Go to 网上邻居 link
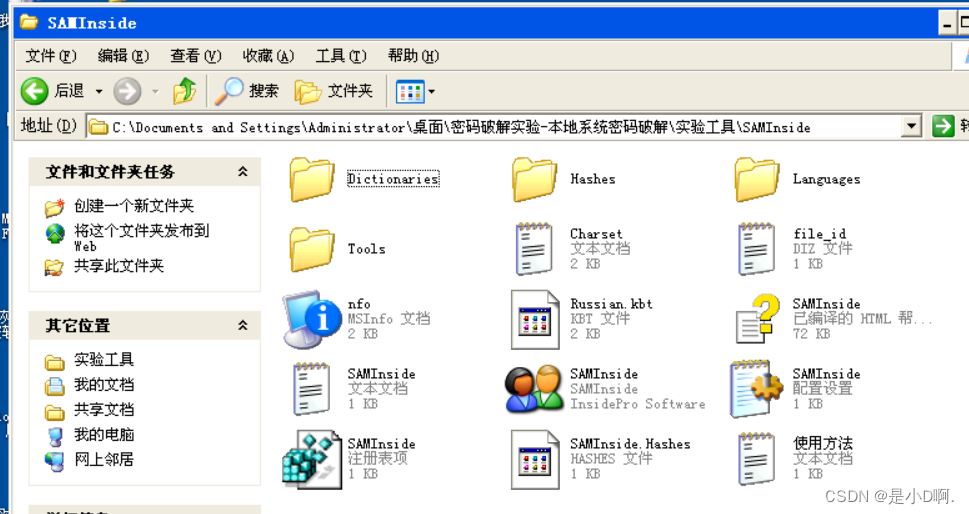Viewport: 969px width, 514px height. [x=104, y=459]
